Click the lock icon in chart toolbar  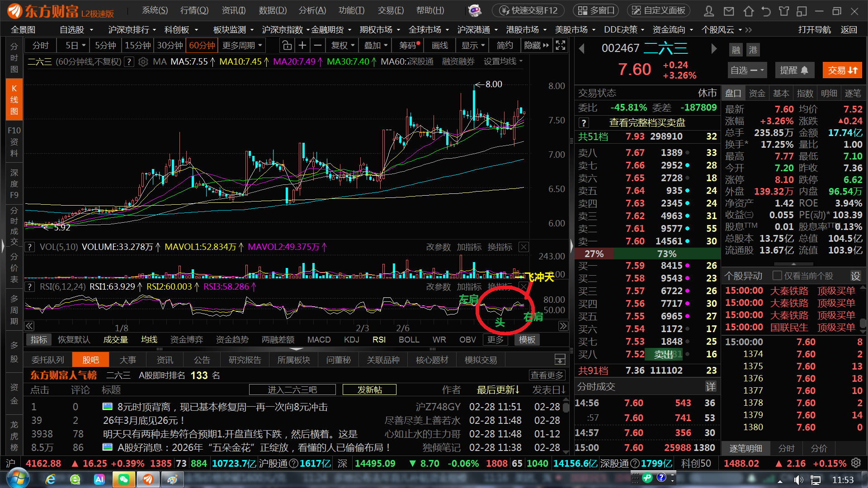point(287,46)
